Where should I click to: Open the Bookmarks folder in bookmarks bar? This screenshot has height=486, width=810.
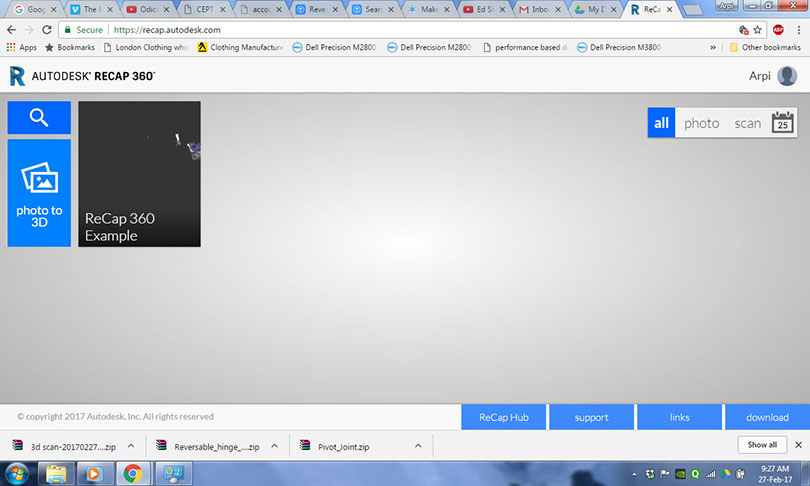coord(70,48)
